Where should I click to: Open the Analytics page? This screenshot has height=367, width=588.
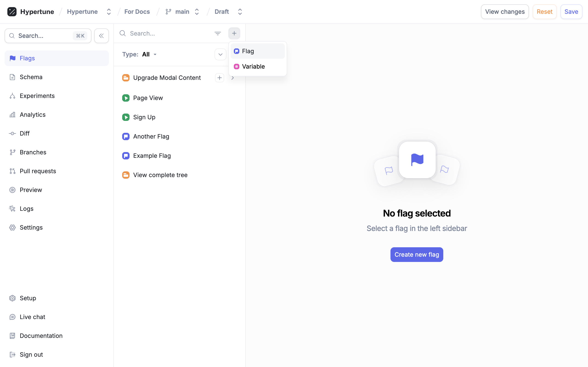(x=33, y=114)
